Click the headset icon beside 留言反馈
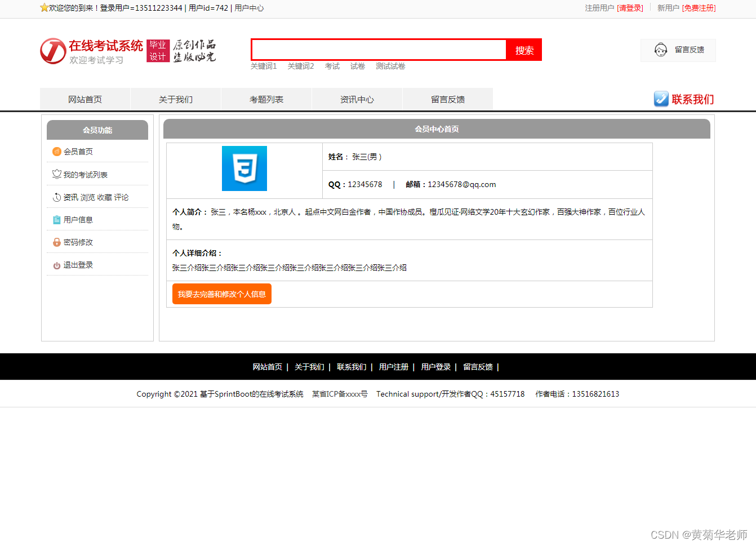Image resolution: width=756 pixels, height=546 pixels. (x=661, y=50)
